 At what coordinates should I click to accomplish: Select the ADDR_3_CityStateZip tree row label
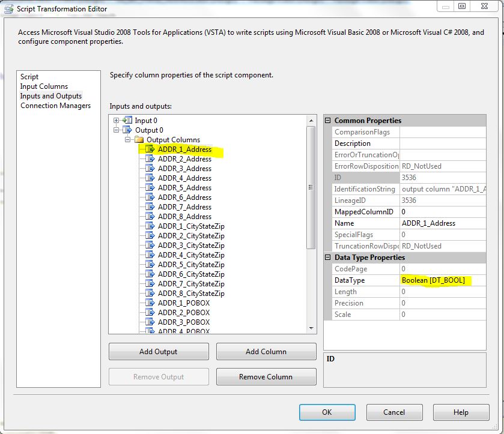191,246
